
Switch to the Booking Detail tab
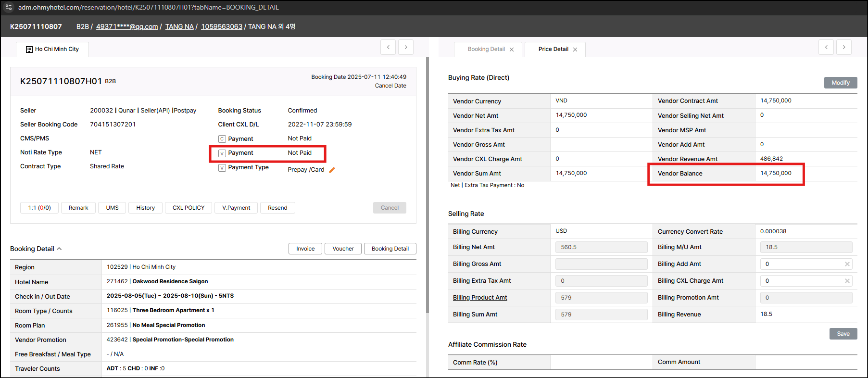[486, 49]
